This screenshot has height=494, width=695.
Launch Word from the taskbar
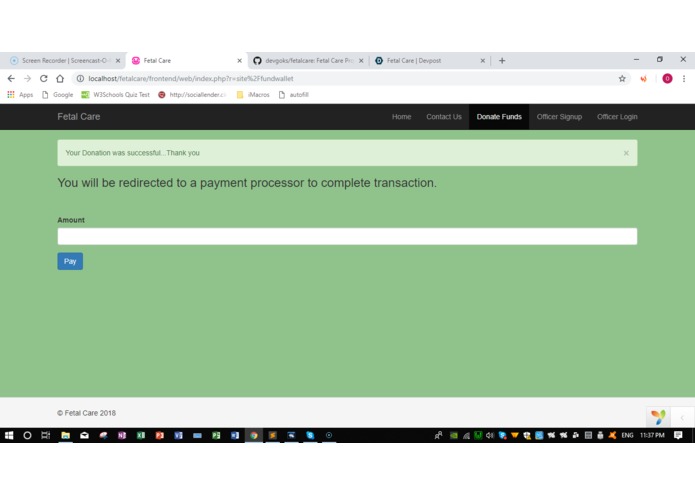coord(234,435)
